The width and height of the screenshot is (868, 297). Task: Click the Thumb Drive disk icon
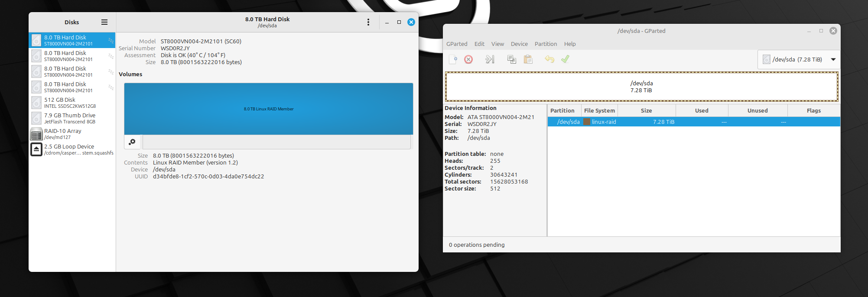36,118
